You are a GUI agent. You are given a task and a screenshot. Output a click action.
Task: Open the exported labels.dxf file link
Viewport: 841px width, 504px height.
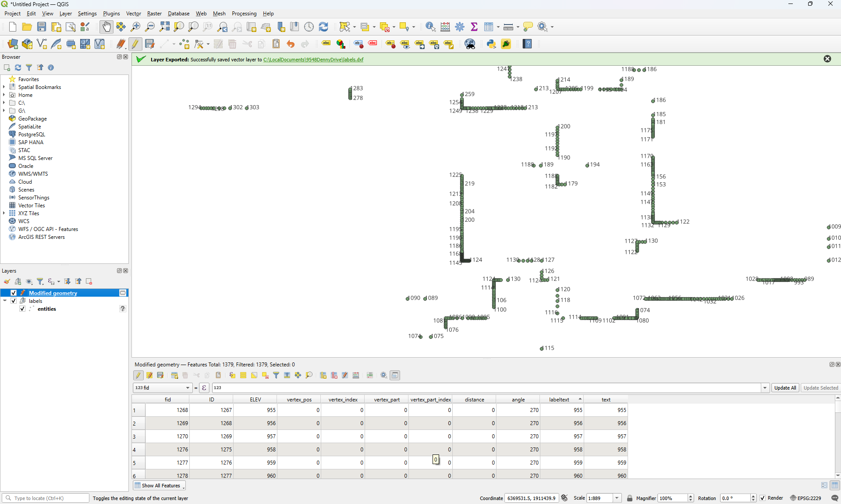pos(313,60)
